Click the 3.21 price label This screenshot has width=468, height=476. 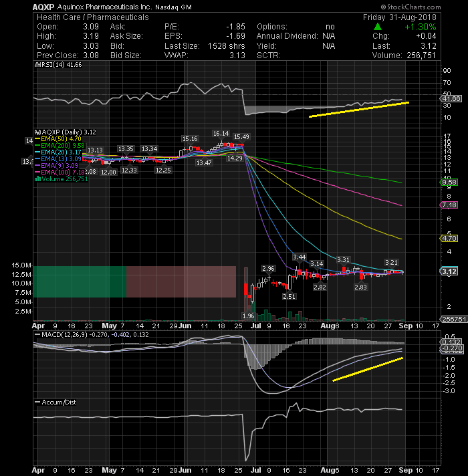[x=391, y=263]
